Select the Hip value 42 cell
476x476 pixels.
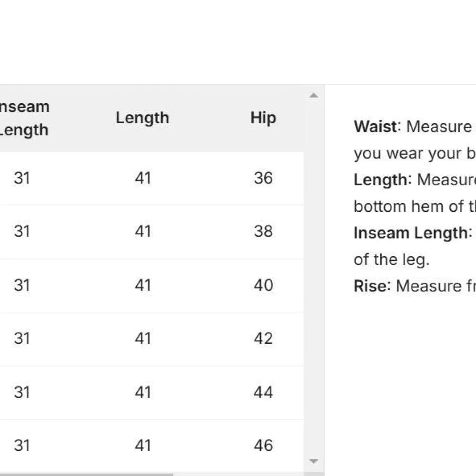click(263, 338)
